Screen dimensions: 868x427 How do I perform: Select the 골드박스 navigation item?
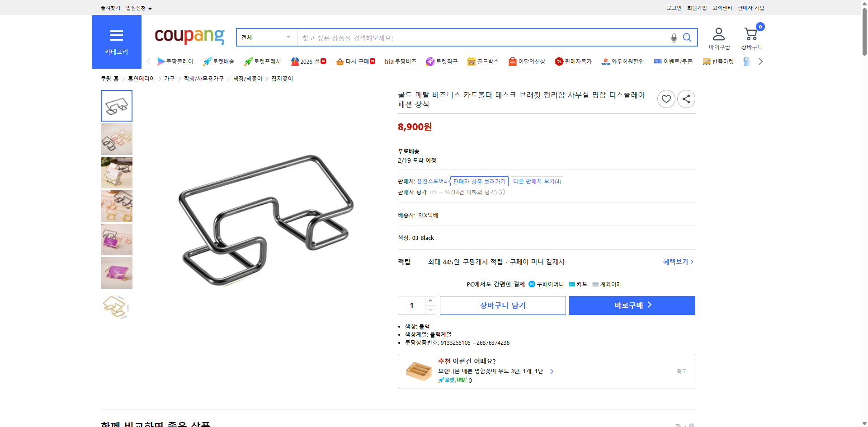click(x=483, y=61)
